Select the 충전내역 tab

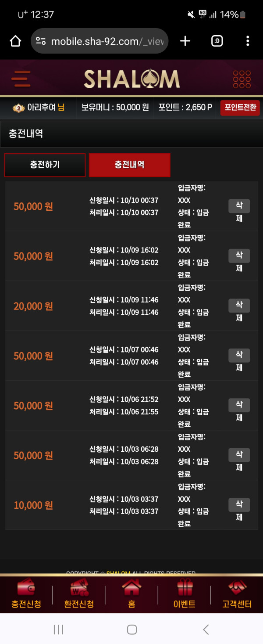coord(129,165)
